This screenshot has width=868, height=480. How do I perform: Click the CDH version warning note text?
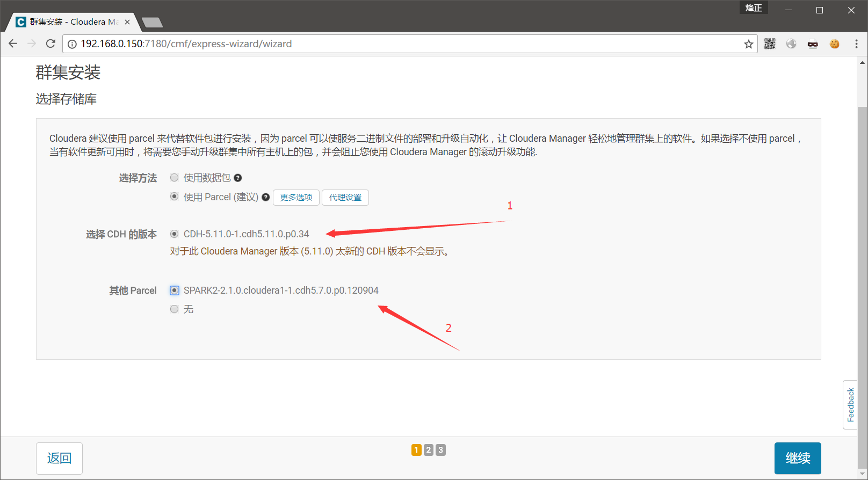(x=309, y=251)
